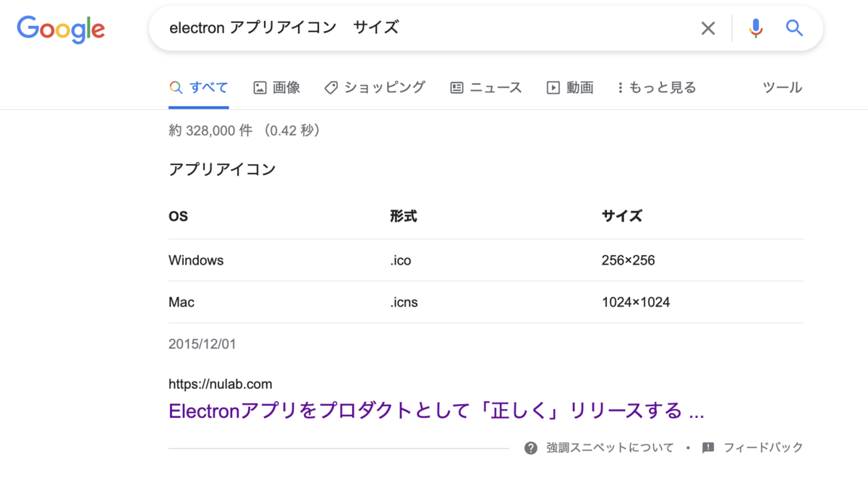Click the https://nulab.com URL
This screenshot has width=868, height=488.
pyautogui.click(x=221, y=384)
